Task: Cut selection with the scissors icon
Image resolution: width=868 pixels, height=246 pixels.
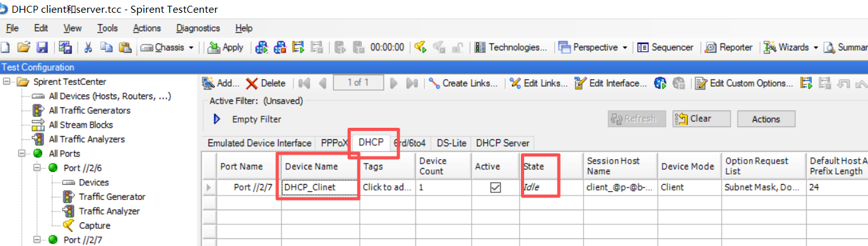Action: (89, 47)
